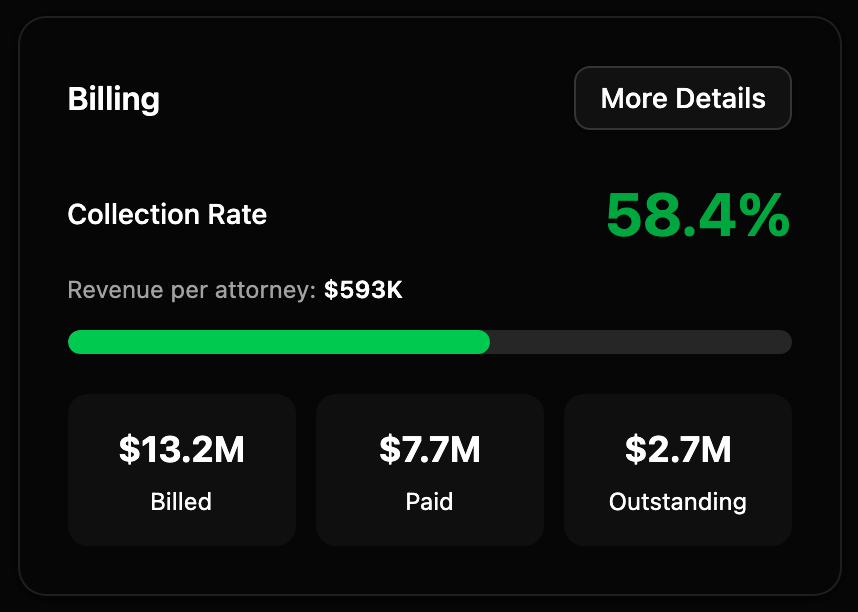Click the green collection rate progress bar
The image size is (858, 612).
[x=278, y=342]
